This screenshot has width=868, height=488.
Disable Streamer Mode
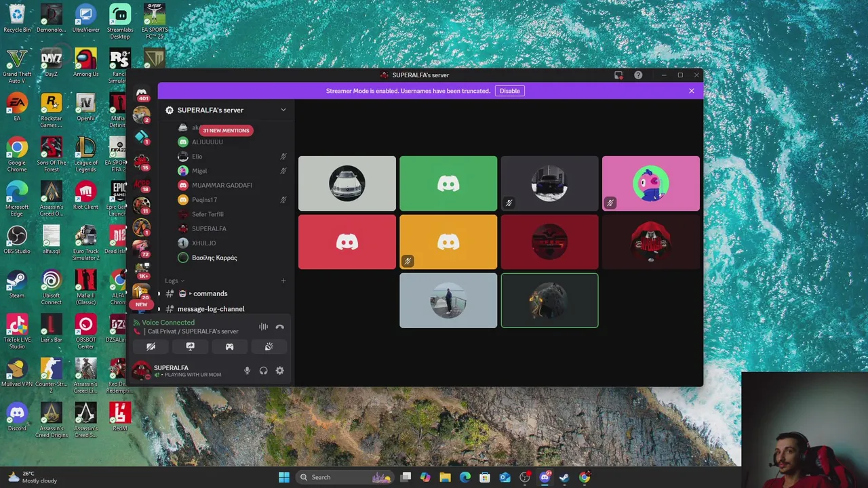pyautogui.click(x=509, y=91)
